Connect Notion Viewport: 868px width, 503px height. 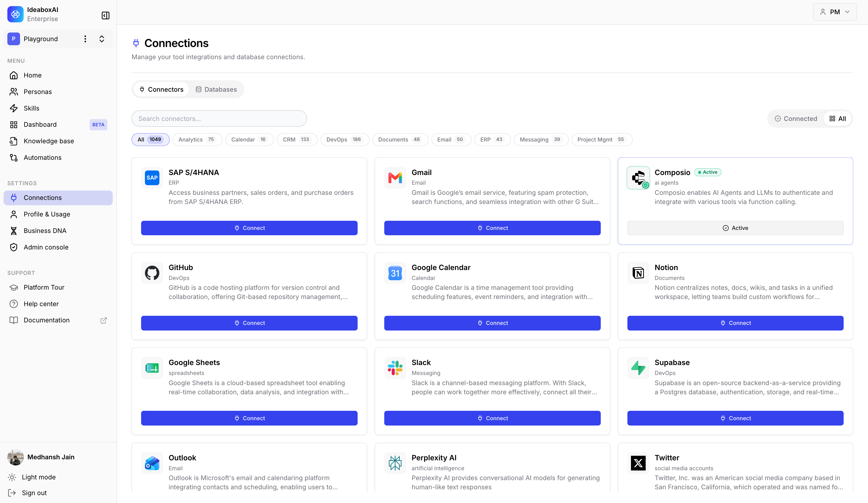coord(735,323)
